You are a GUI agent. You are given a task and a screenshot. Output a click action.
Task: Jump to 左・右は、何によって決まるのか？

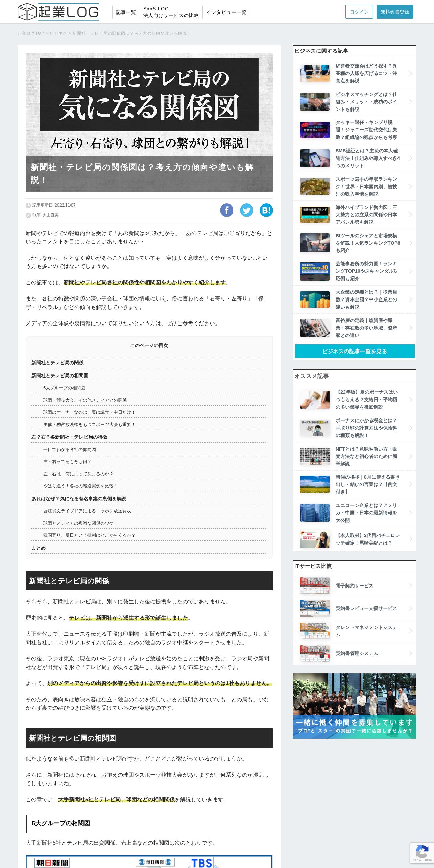(78, 474)
